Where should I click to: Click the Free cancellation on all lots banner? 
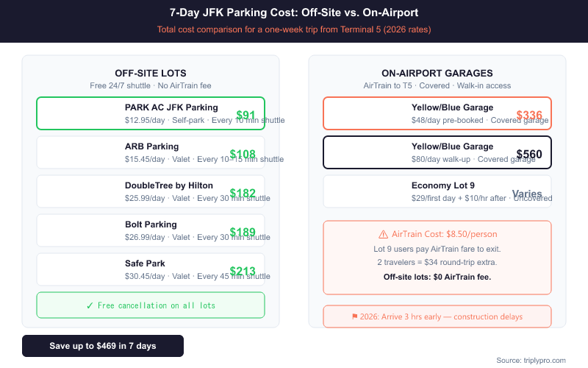[x=150, y=305]
